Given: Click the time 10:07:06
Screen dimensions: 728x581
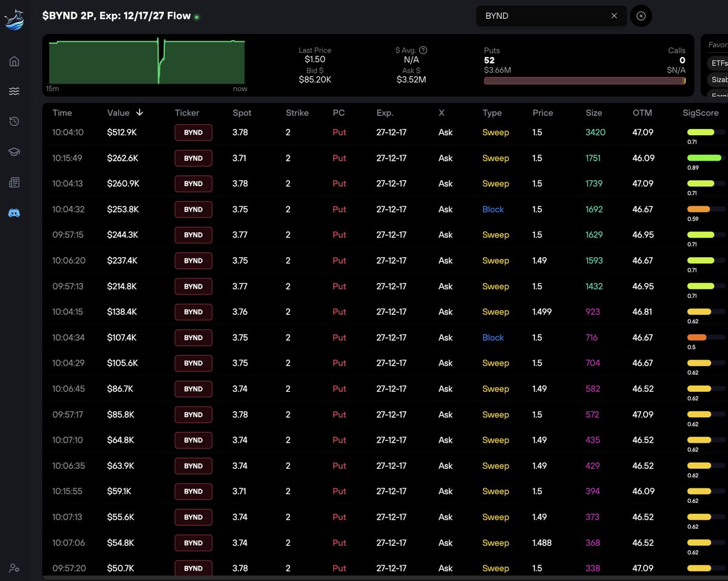Looking at the screenshot, I should 69,543.
